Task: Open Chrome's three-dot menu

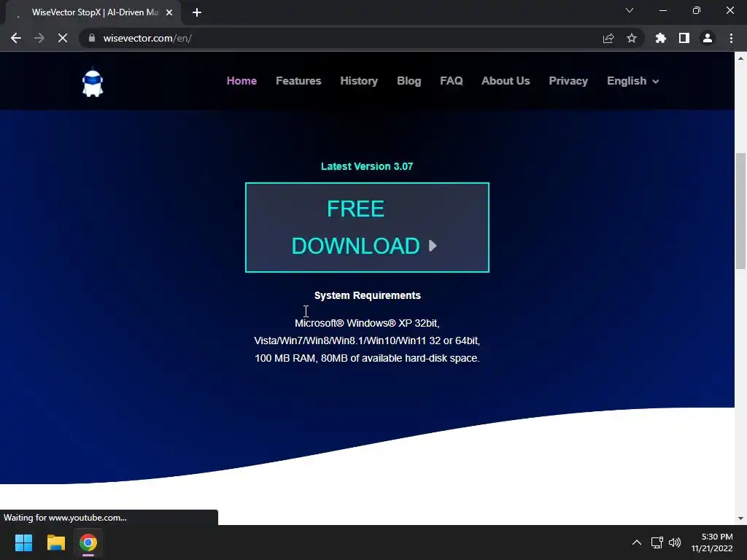Action: (731, 38)
